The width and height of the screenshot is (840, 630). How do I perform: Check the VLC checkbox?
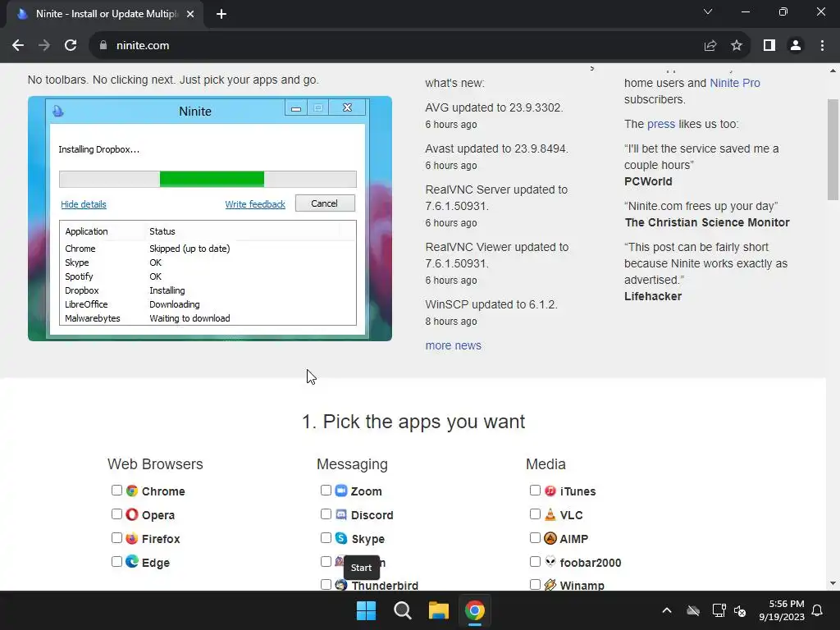coord(535,514)
